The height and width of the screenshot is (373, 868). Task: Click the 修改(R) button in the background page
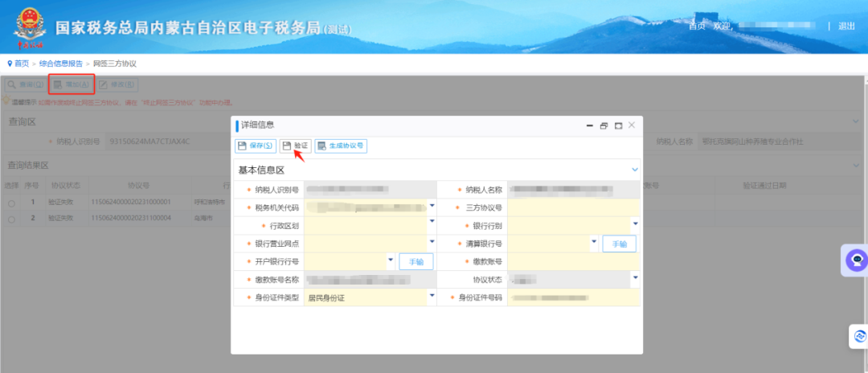pyautogui.click(x=117, y=84)
